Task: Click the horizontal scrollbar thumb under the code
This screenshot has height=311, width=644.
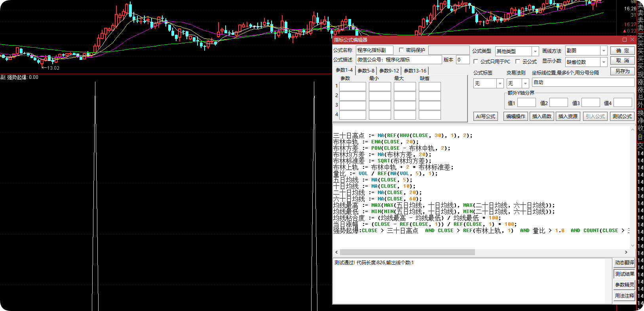Action: coord(407,252)
